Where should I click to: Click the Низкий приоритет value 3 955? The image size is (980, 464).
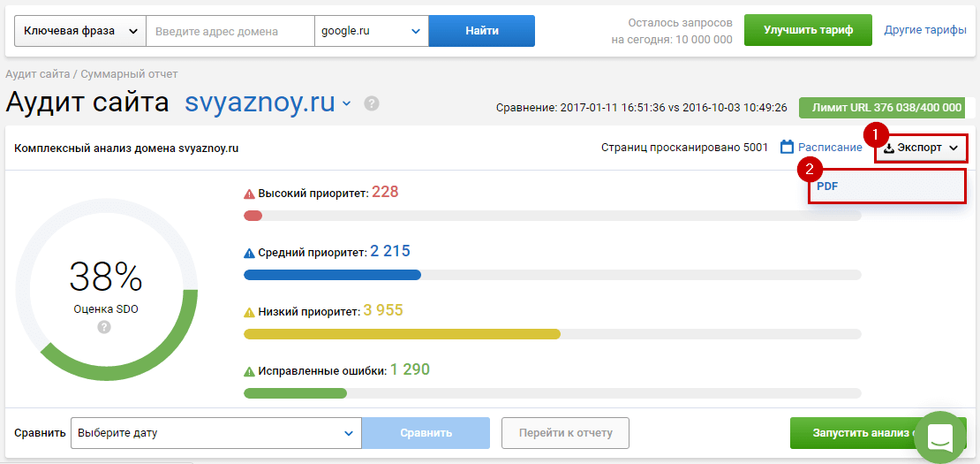tap(383, 310)
